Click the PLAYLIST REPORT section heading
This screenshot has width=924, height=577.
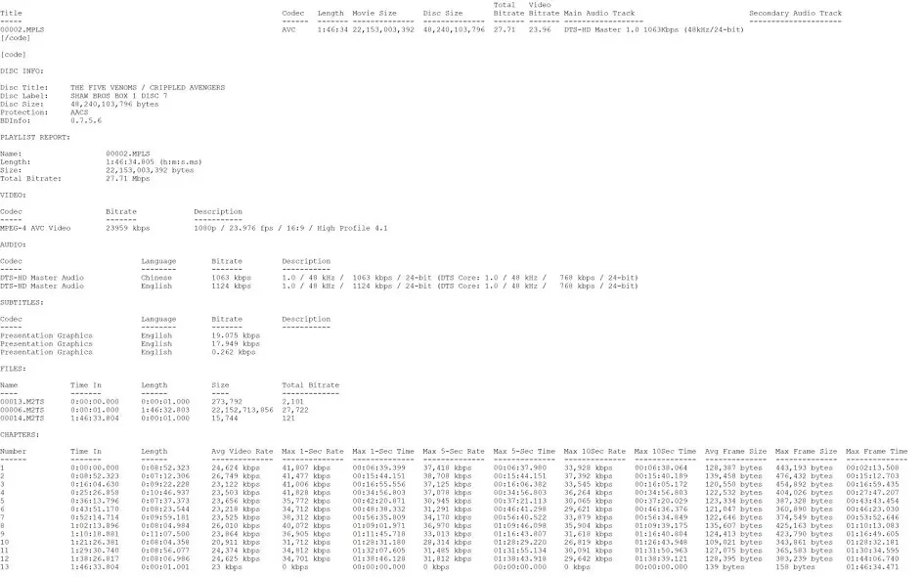34,137
